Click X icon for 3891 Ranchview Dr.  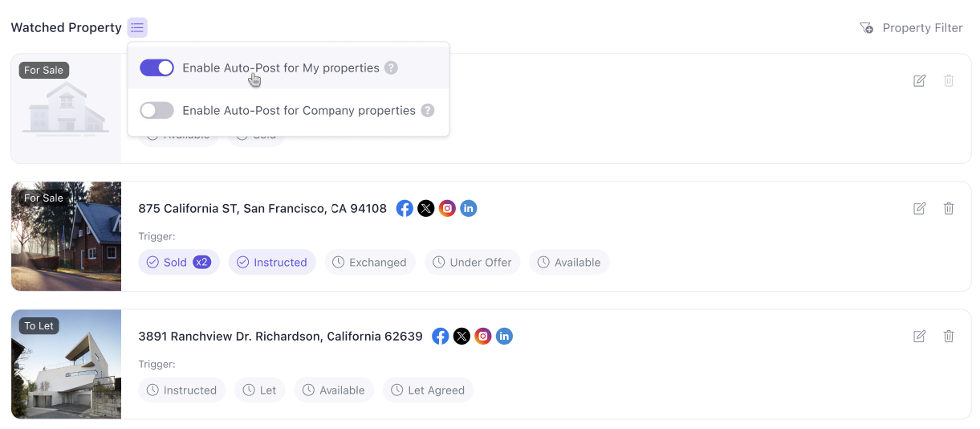[462, 337]
